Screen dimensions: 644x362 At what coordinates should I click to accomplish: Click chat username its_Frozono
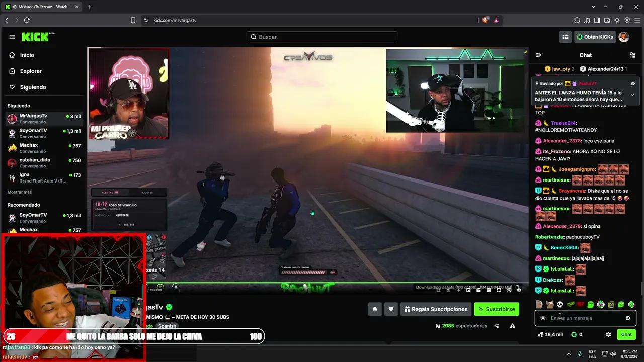(x=556, y=151)
